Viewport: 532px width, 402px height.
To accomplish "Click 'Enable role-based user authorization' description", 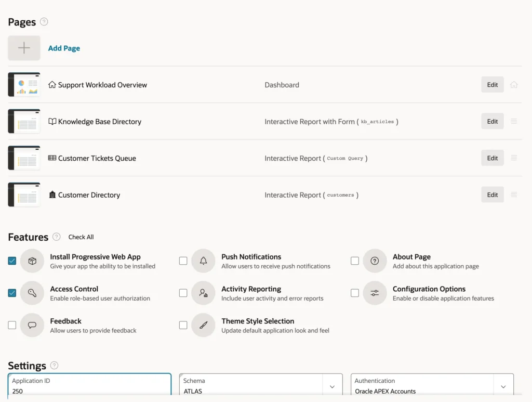I will click(100, 299).
